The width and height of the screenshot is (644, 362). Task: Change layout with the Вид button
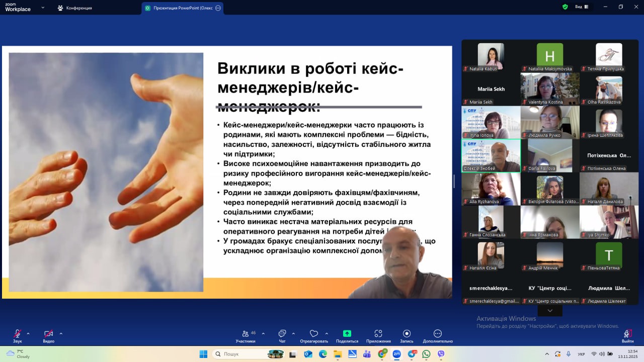pyautogui.click(x=581, y=7)
